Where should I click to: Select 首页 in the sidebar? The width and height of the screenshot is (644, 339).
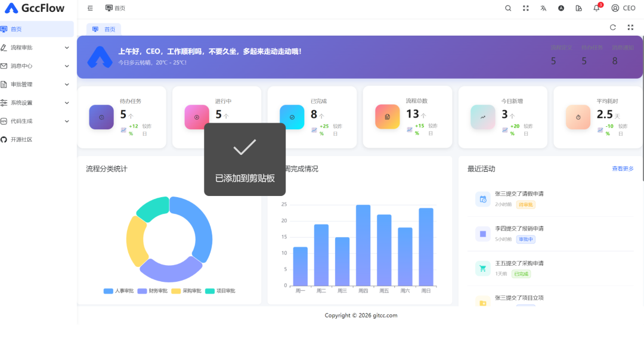click(37, 29)
